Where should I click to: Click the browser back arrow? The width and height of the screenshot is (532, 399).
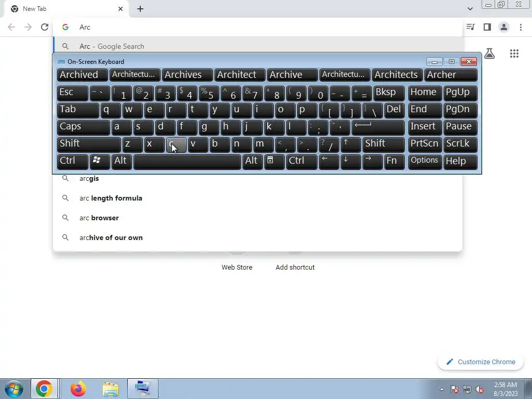click(x=11, y=27)
